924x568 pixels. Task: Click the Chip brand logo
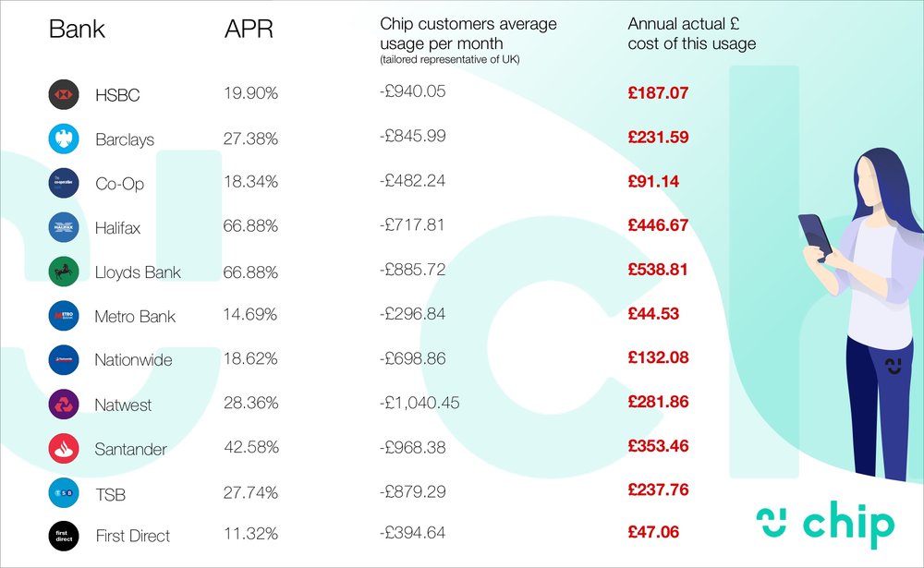pos(825,525)
